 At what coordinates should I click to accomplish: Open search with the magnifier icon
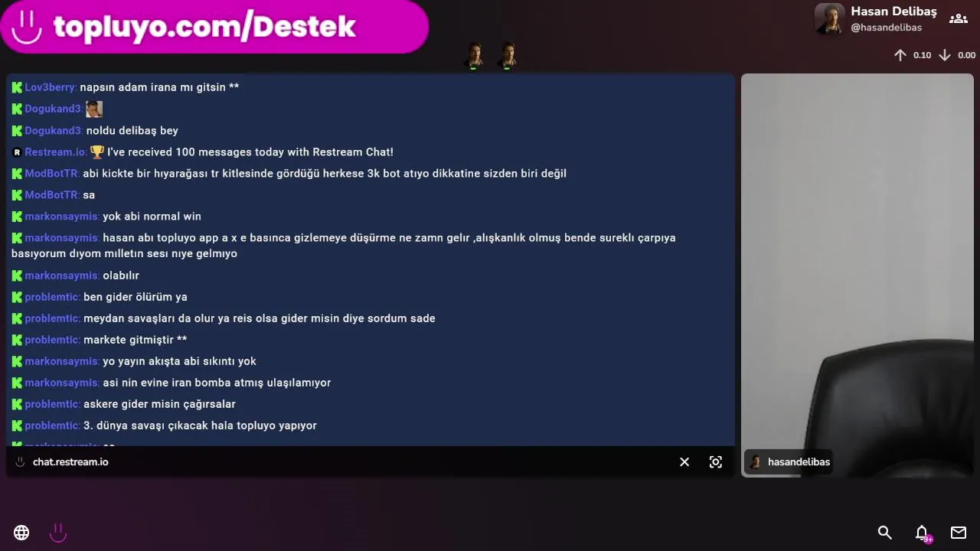point(885,533)
